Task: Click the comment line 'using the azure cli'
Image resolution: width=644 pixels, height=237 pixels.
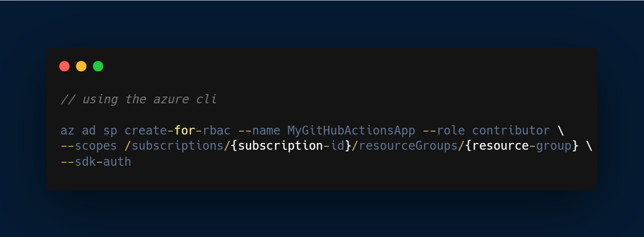Action: pos(139,99)
